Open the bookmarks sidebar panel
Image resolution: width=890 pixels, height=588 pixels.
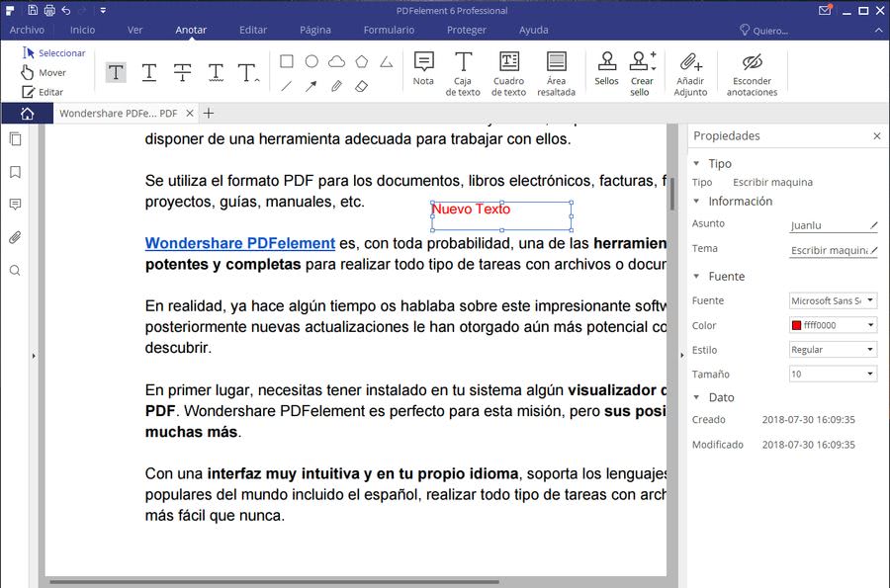point(15,172)
